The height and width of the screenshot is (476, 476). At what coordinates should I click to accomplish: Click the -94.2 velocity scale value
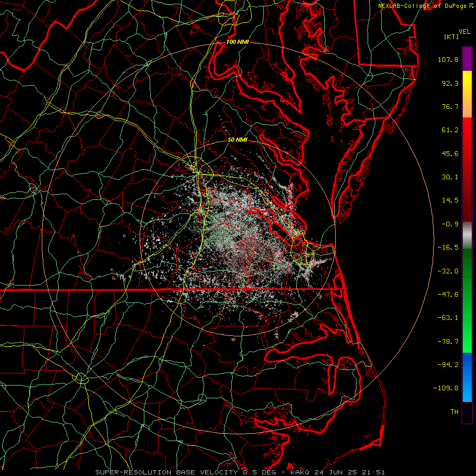pyautogui.click(x=448, y=365)
